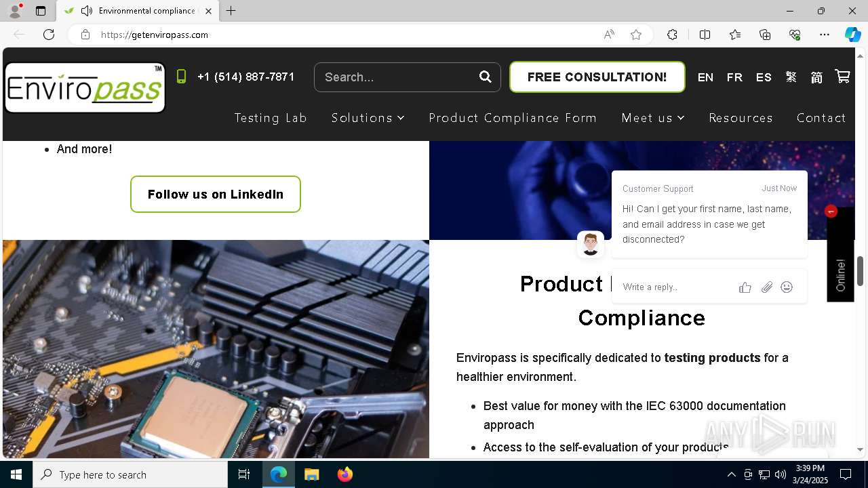Screen dimensions: 868x488
Task: Launch Copilot sidebar icon
Action: (x=852, y=35)
